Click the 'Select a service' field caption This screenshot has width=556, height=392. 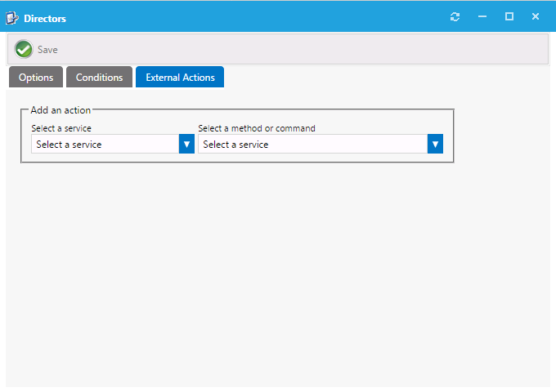click(61, 128)
